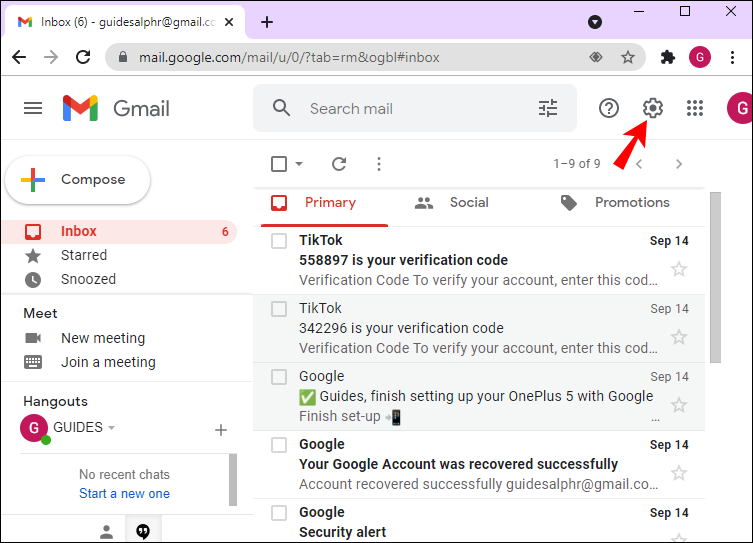View site information lock icon
The height and width of the screenshot is (543, 753).
coord(123,57)
